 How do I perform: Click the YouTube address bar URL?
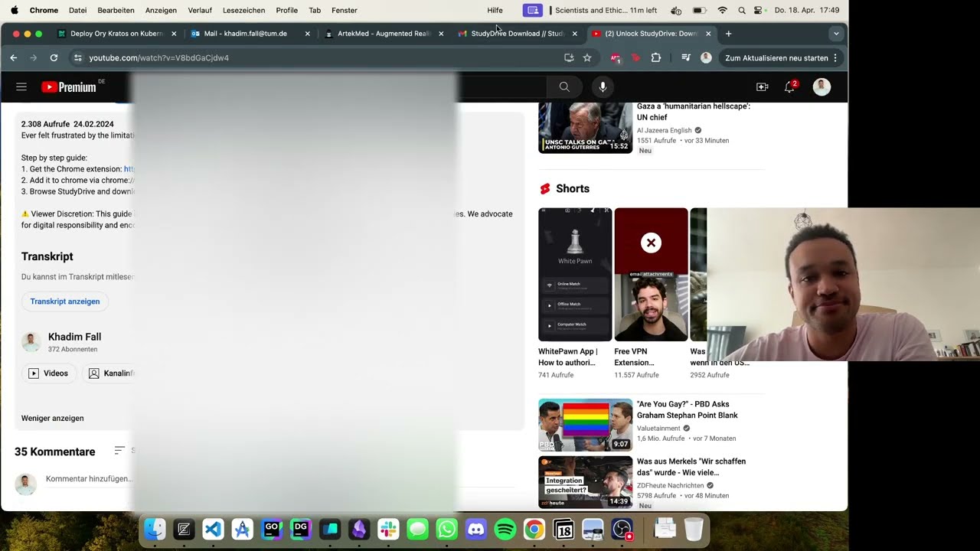click(158, 57)
